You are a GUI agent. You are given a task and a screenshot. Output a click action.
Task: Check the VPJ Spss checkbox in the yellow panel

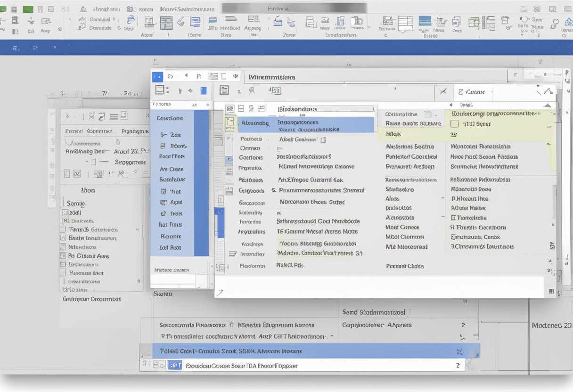point(456,123)
